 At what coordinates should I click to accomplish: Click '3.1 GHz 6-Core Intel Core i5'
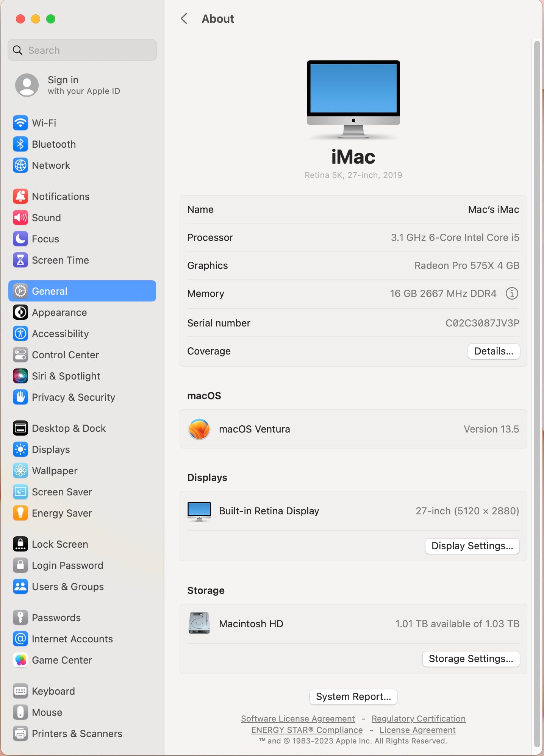[455, 237]
